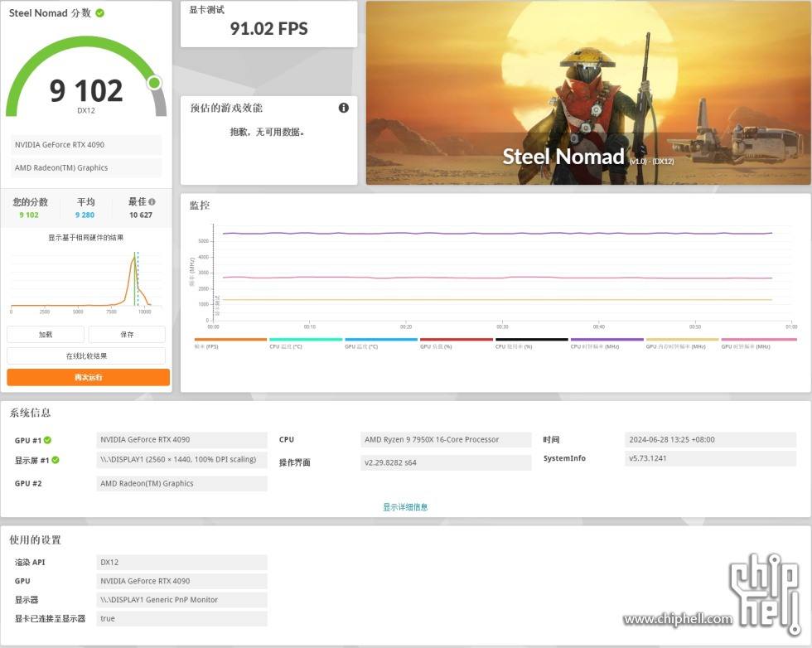812x648 pixels.
Task: Toggle the purple CPU clock legend swatch
Action: 607,339
